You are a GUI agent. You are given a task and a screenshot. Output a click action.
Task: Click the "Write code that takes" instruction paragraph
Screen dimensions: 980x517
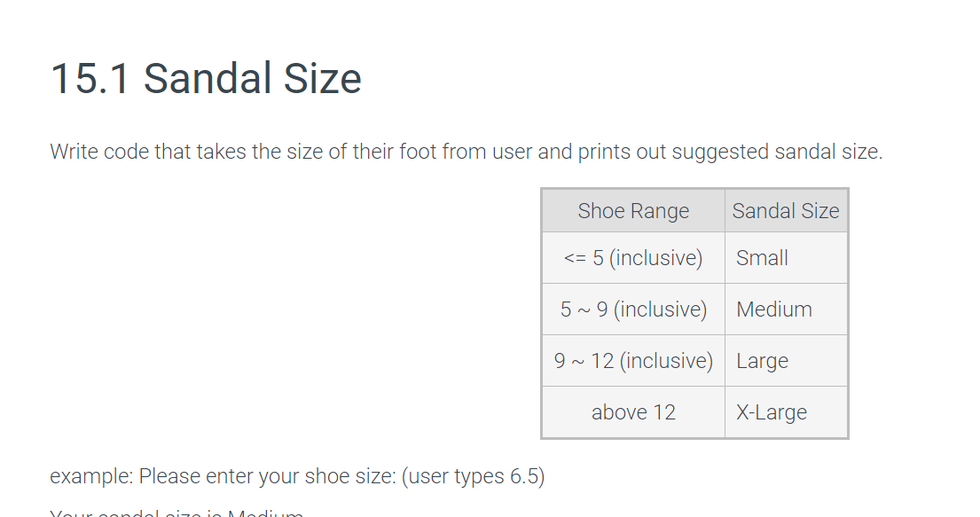point(466,152)
